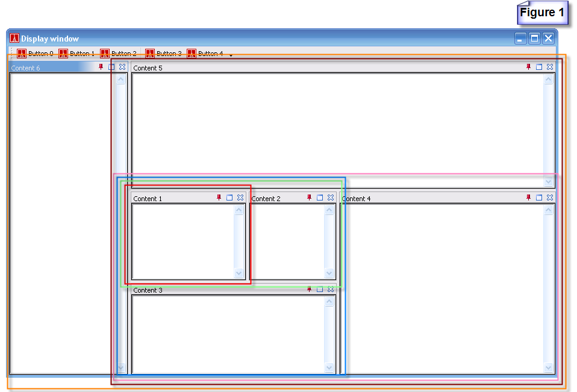577x392 pixels.
Task: Select the Content 5 panel title
Action: pyautogui.click(x=148, y=68)
